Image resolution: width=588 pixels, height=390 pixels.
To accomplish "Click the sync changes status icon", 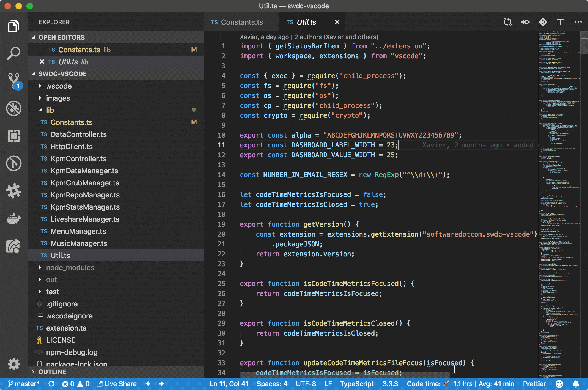I will coord(51,384).
